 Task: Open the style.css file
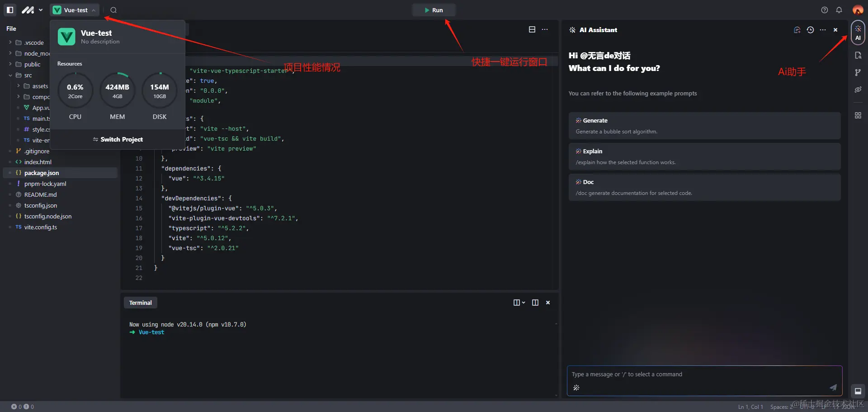click(x=36, y=129)
